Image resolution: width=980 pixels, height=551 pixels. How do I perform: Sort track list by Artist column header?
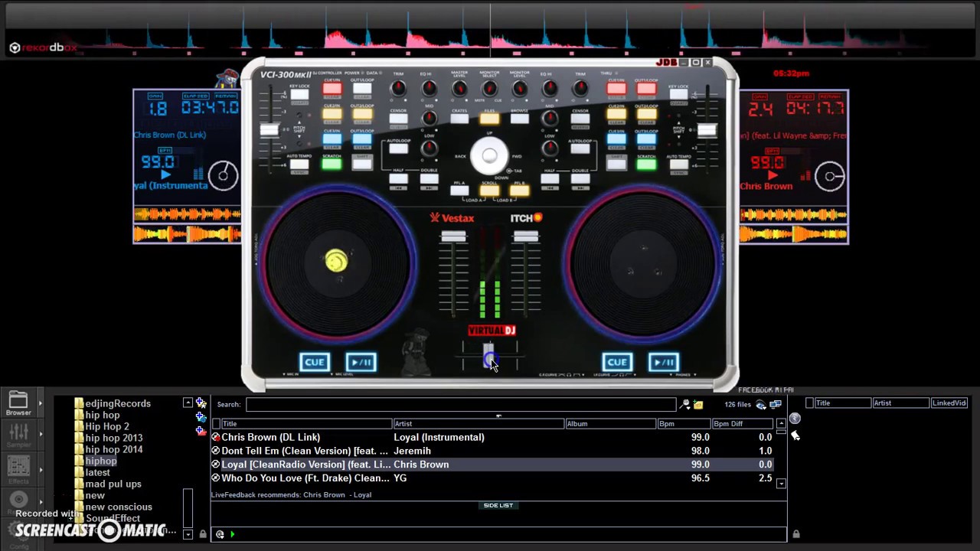478,423
